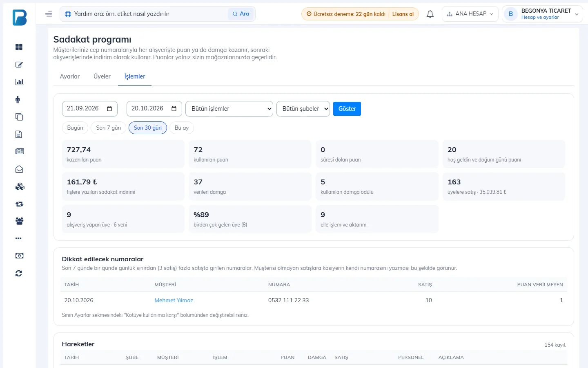This screenshot has width=588, height=368.
Task: Click the 727,74 kazanılan puan card
Action: (x=123, y=154)
